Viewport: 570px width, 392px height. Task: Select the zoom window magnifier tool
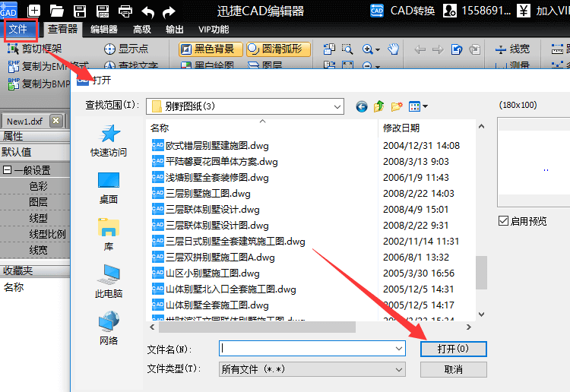pos(347,49)
